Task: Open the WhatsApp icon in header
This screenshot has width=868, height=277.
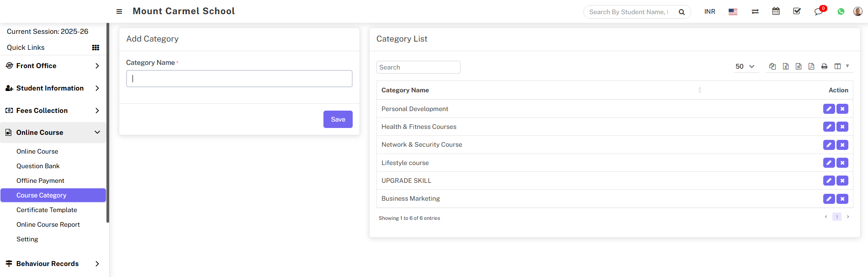Action: [x=841, y=11]
